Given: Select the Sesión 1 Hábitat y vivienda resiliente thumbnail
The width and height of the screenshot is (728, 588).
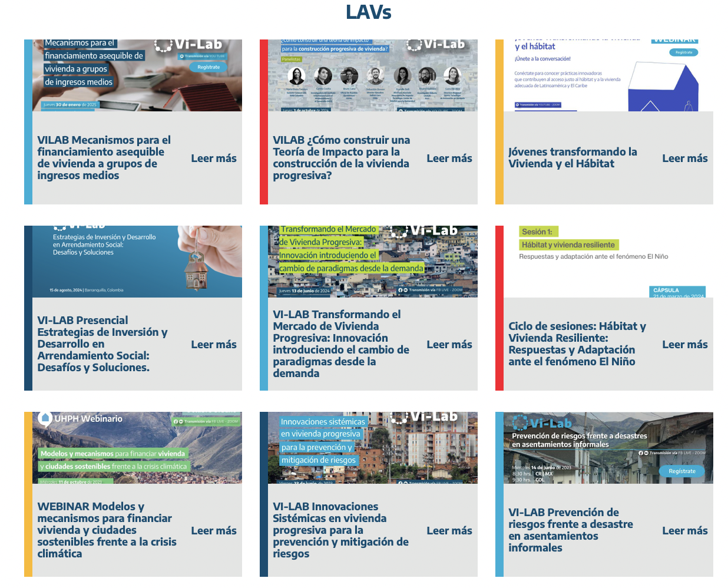Looking at the screenshot, I should (608, 262).
